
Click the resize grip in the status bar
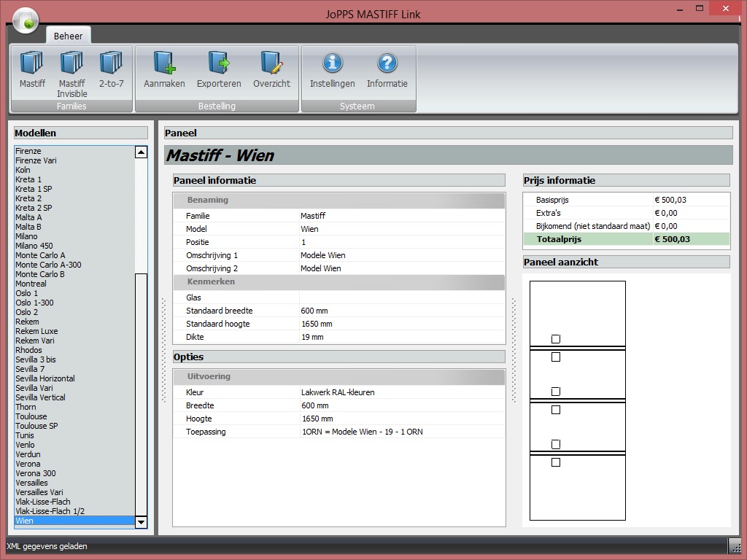[x=735, y=545]
